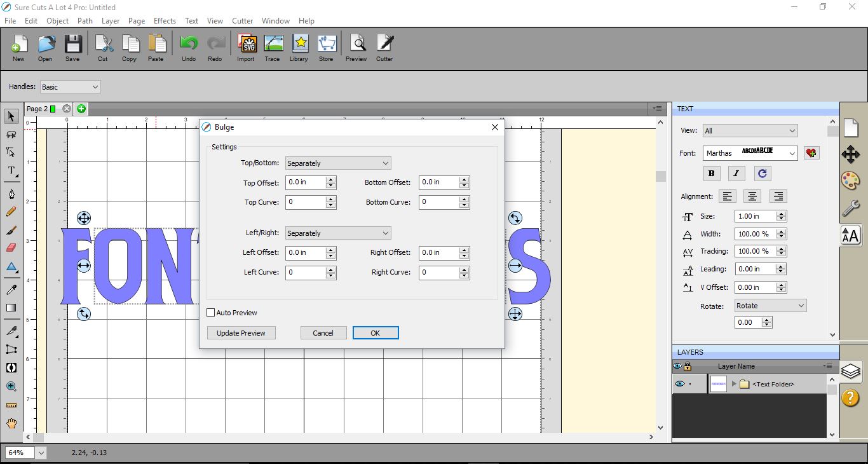Set text alignment to center
This screenshot has width=868, height=464.
[x=752, y=196]
